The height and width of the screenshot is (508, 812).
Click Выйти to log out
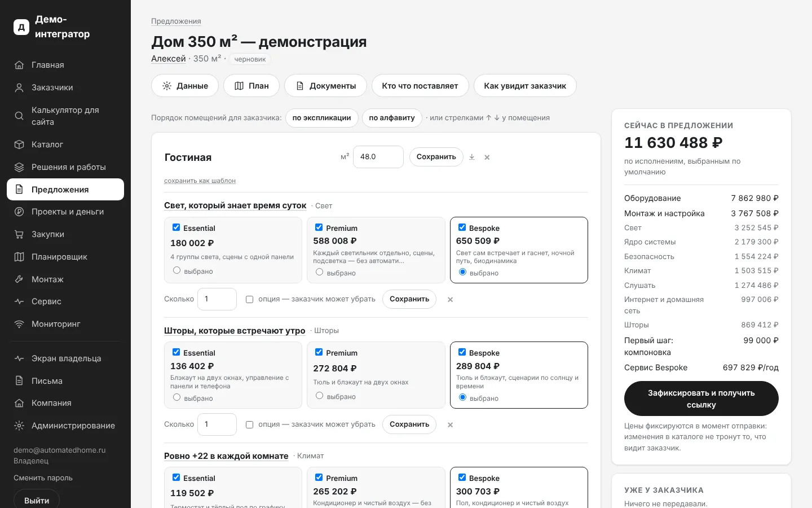[37, 500]
